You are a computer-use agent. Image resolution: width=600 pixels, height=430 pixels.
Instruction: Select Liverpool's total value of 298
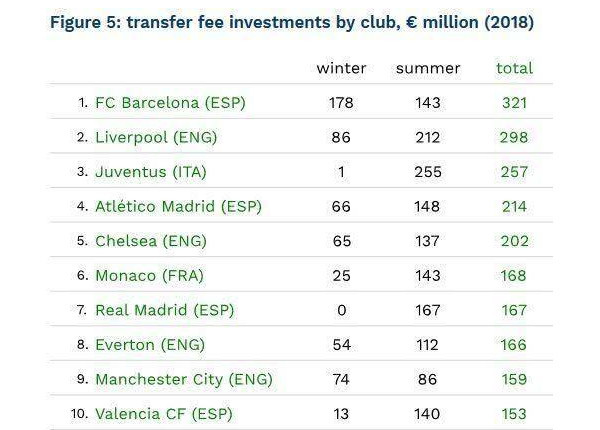[514, 137]
